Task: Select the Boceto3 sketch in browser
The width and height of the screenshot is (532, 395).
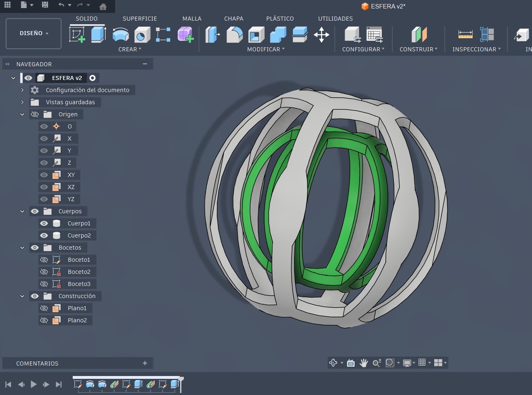Action: 79,284
